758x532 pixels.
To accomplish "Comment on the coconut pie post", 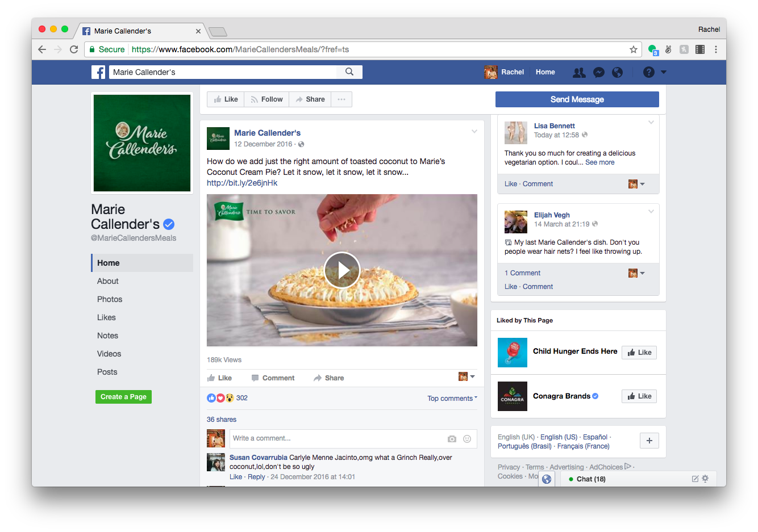I will pyautogui.click(x=273, y=378).
